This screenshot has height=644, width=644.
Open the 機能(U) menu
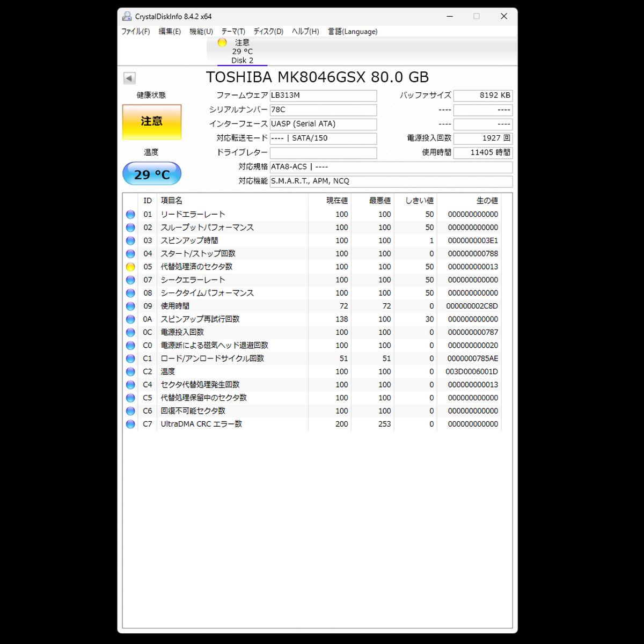[201, 32]
